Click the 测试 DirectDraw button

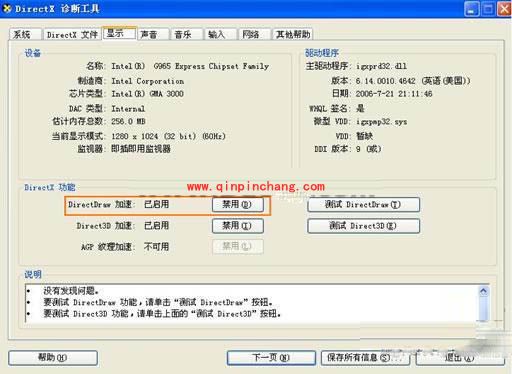(x=363, y=204)
